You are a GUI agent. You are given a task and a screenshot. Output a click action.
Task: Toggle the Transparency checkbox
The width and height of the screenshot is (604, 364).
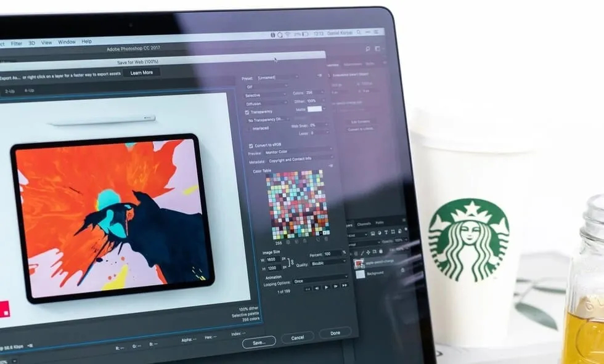[x=248, y=111]
